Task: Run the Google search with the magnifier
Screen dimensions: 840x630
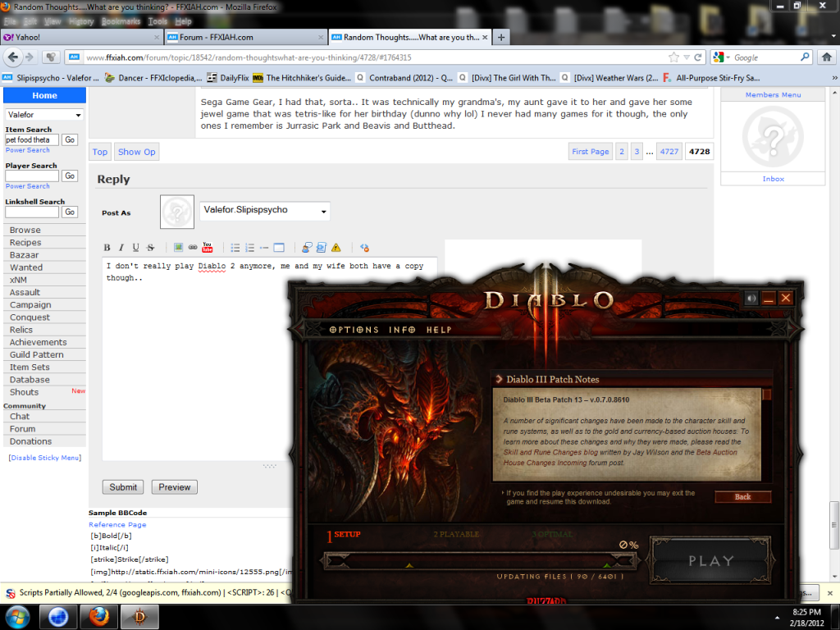Action: point(805,57)
